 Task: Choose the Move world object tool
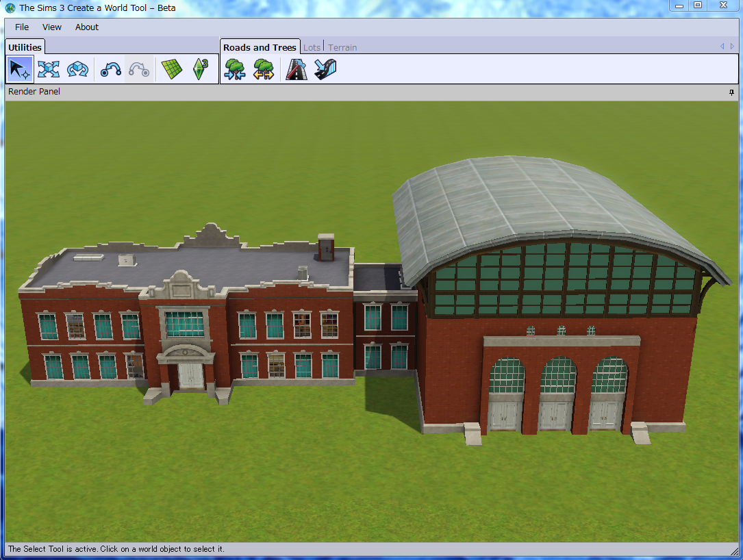[x=49, y=69]
